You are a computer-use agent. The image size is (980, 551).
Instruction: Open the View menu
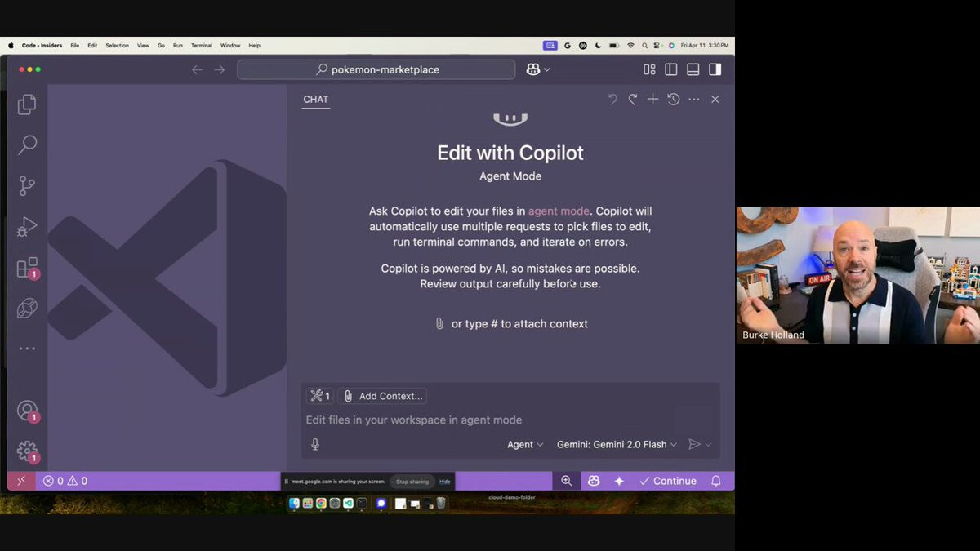tap(143, 46)
